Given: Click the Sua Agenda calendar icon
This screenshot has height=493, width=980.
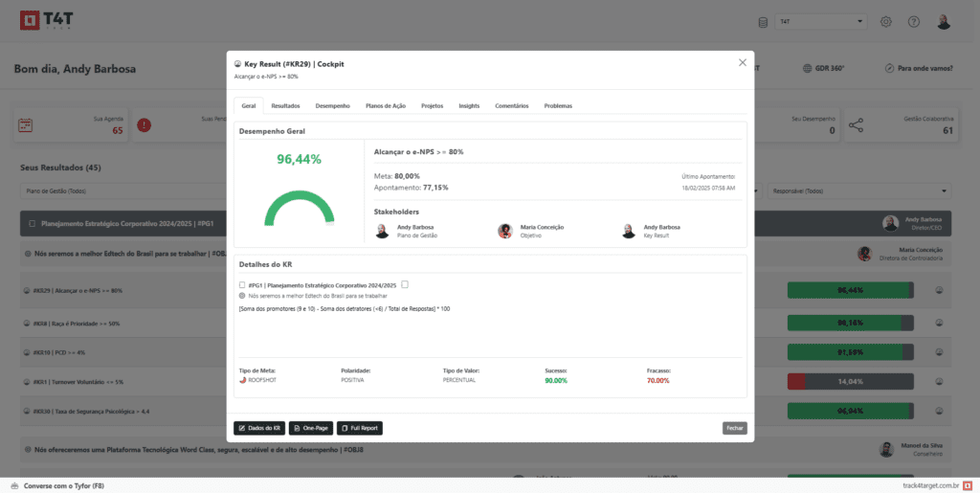Looking at the screenshot, I should tap(26, 125).
